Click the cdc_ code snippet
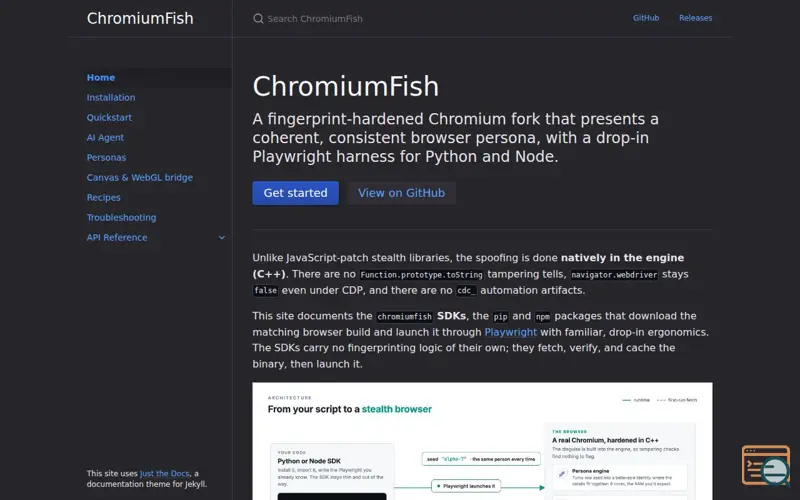This screenshot has width=800, height=500. (x=466, y=290)
